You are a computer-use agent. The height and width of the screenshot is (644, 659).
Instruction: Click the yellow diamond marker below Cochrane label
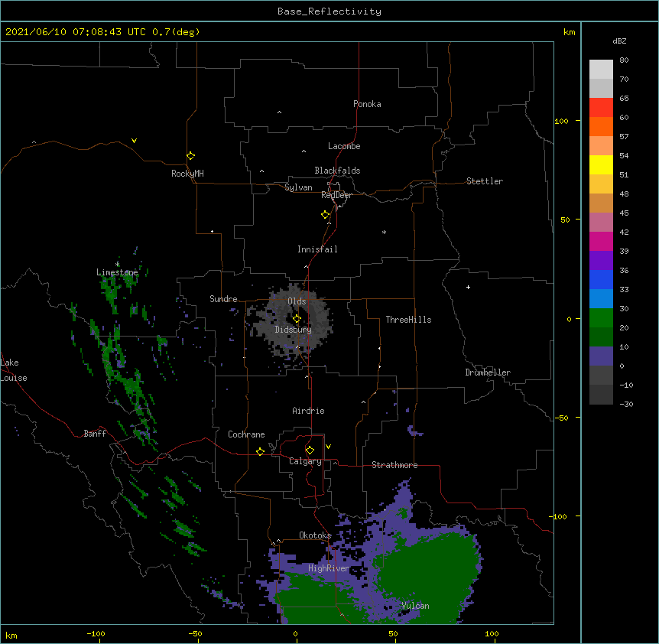pos(260,451)
